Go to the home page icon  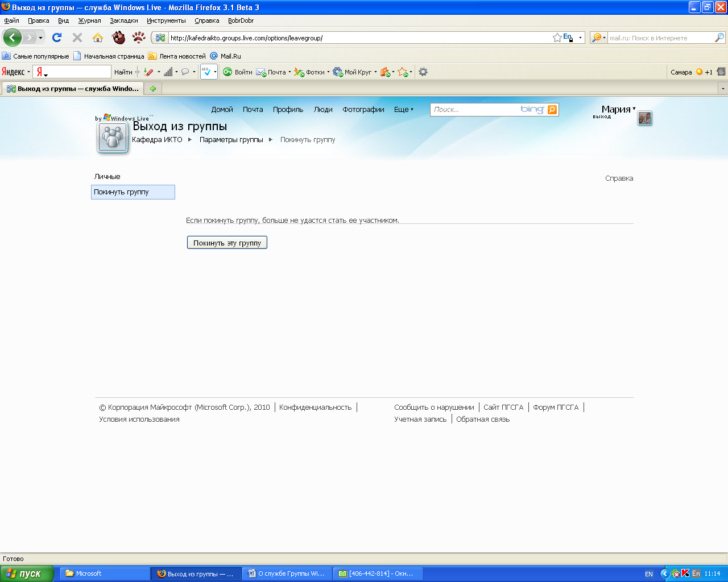click(x=98, y=38)
